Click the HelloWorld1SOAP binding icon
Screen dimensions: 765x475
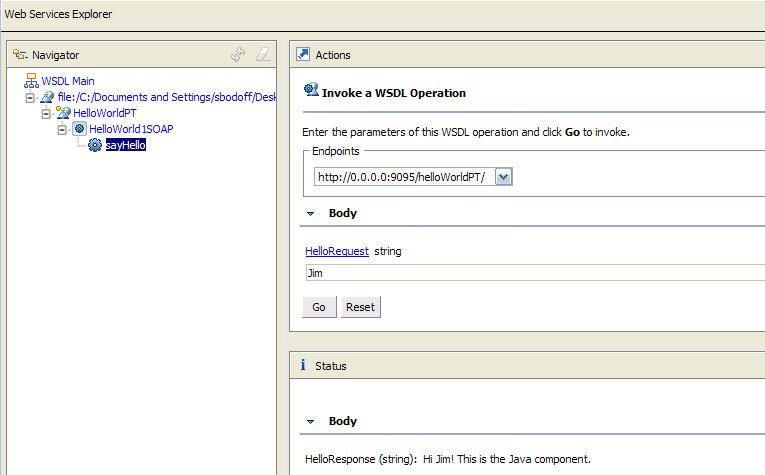click(78, 129)
